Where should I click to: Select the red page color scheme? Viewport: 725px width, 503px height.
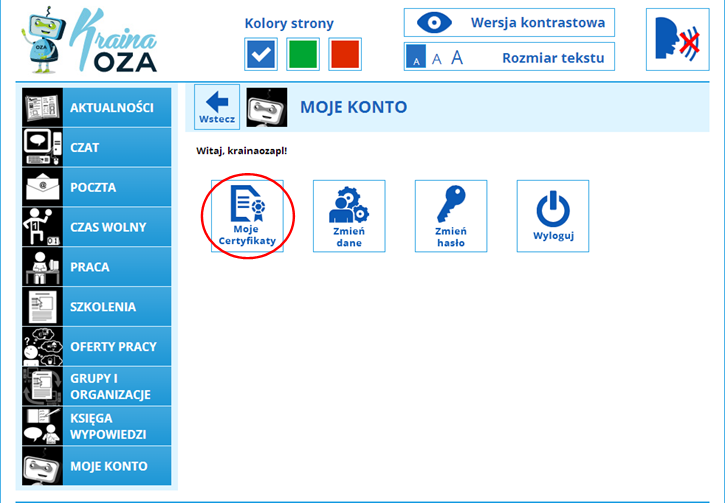(x=345, y=54)
